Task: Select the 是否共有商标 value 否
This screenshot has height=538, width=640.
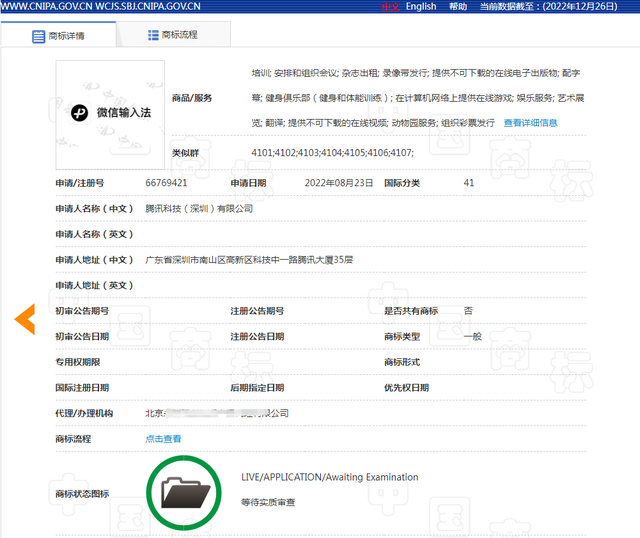Action: click(468, 311)
